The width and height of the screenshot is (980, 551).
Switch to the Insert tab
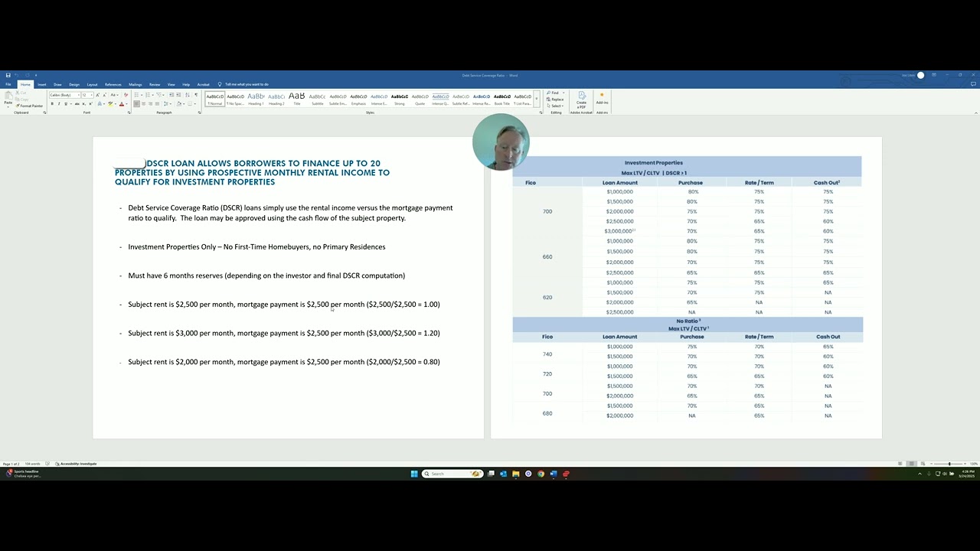pyautogui.click(x=42, y=84)
